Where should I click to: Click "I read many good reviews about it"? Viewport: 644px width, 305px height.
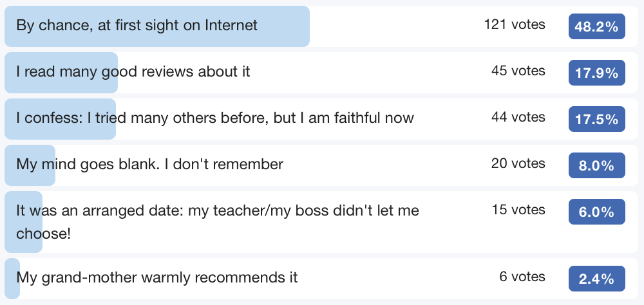tap(133, 71)
